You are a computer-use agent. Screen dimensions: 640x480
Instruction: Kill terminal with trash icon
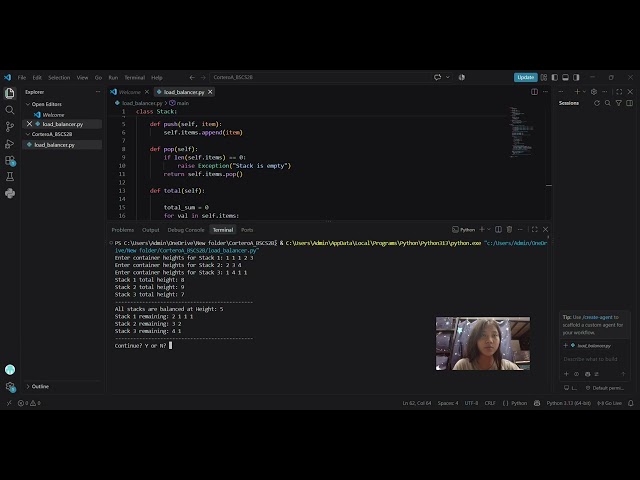pos(509,229)
